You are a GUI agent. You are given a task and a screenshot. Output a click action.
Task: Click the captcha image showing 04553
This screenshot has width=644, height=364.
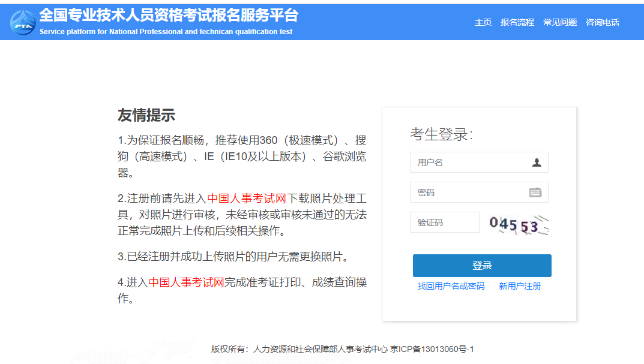(516, 222)
